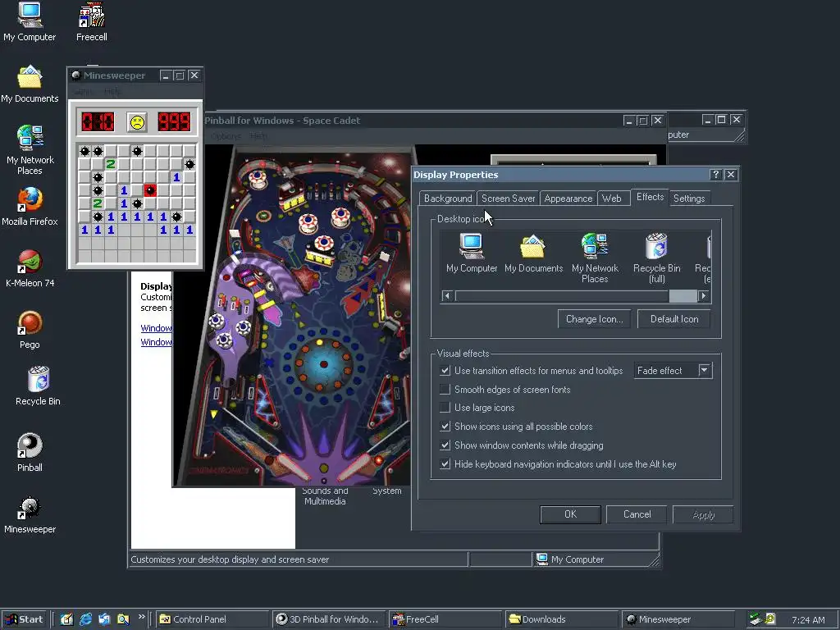
Task: Open the Fade effect dropdown
Action: click(x=704, y=370)
